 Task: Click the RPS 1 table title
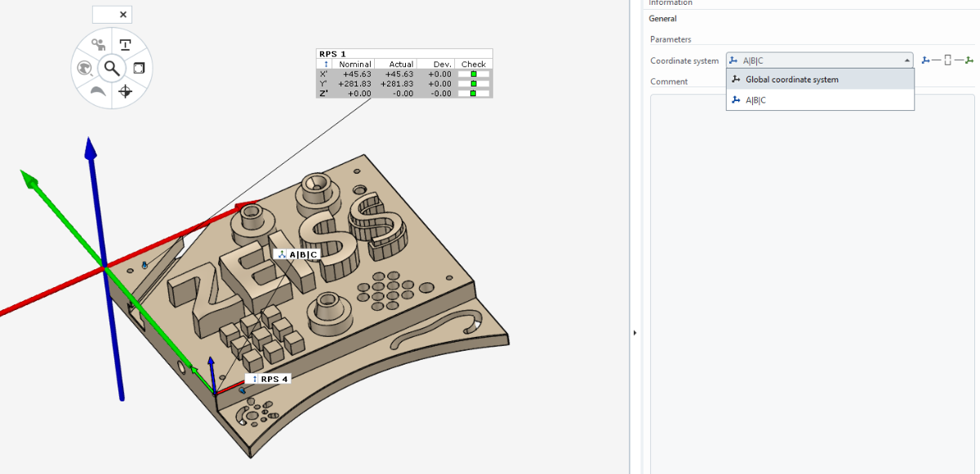[x=332, y=54]
